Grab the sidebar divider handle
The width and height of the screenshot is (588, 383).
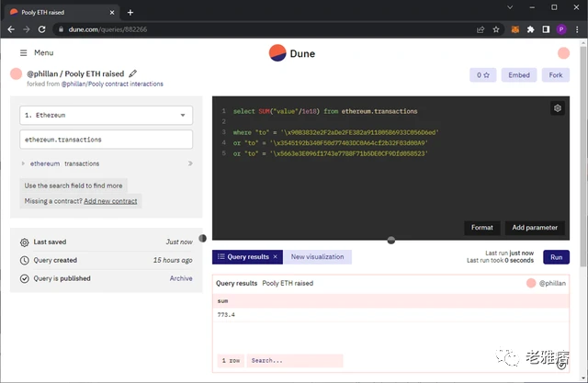coord(202,238)
